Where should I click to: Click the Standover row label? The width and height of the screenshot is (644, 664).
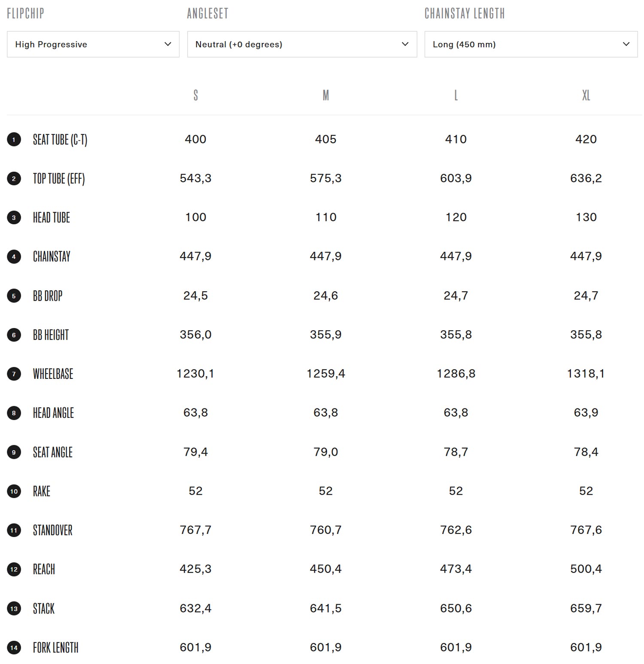coord(53,530)
